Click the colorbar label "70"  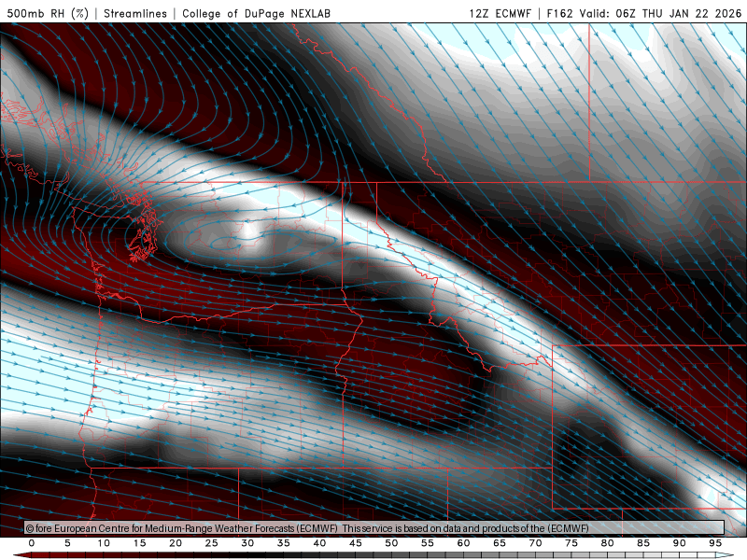click(x=535, y=543)
